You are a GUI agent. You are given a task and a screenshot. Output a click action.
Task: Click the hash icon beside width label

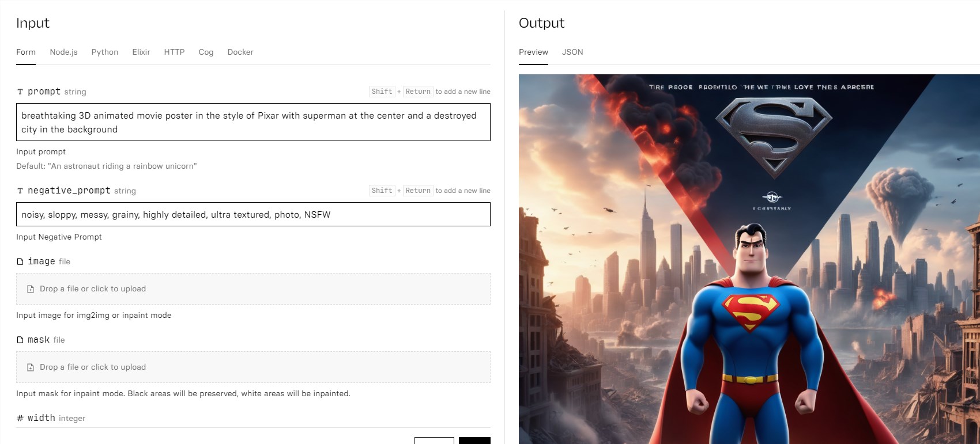tap(20, 418)
